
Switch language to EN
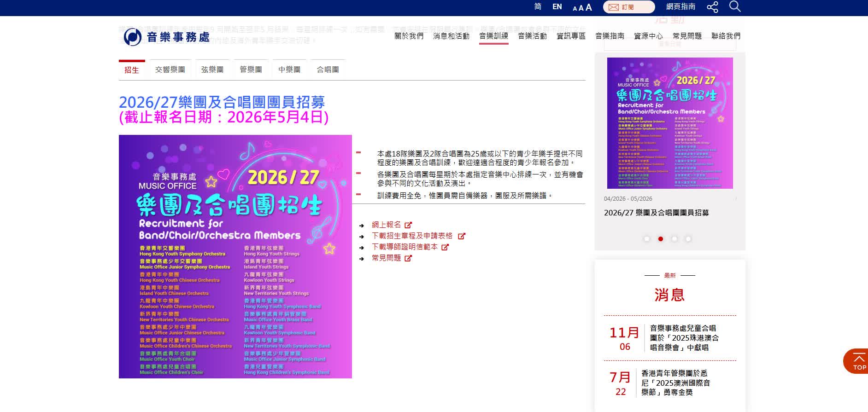coord(557,7)
